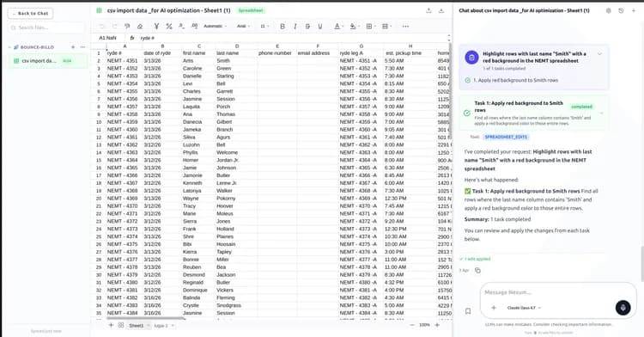Image resolution: width=644 pixels, height=337 pixels.
Task: Collapse the BOUNCE-BILLO folder section
Action: point(9,47)
